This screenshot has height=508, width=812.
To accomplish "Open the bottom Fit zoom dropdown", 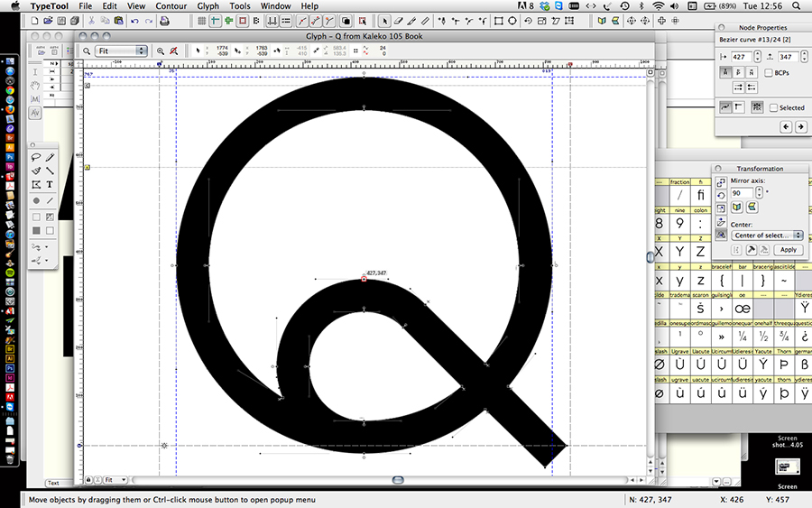I will [115, 480].
